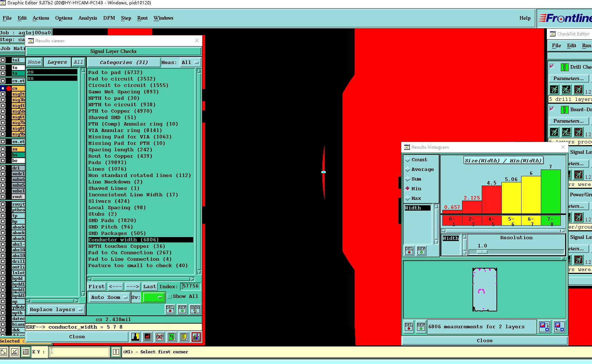Select the Max radio option

pyautogui.click(x=407, y=198)
